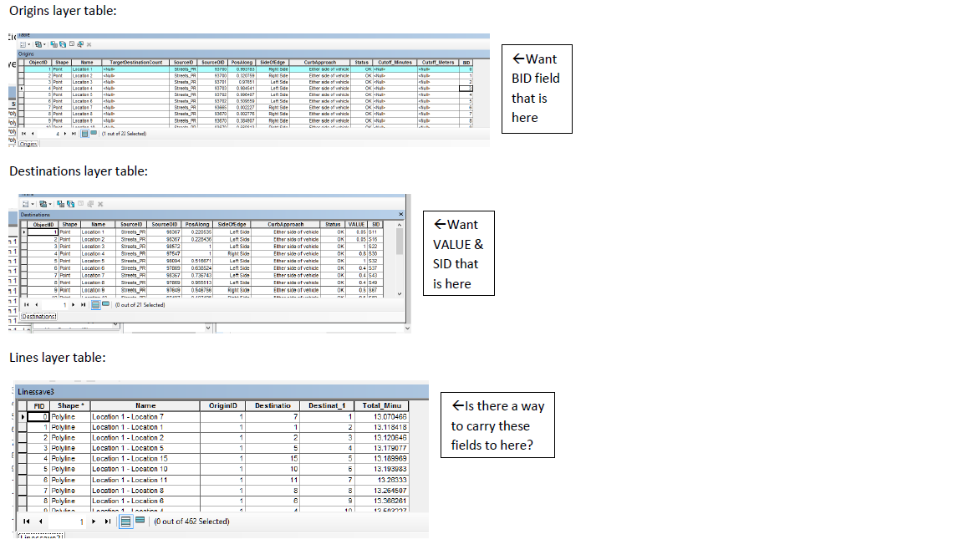Click the 13.070466 cell in Linessave3 table
The height and width of the screenshot is (560, 963).
(x=381, y=416)
